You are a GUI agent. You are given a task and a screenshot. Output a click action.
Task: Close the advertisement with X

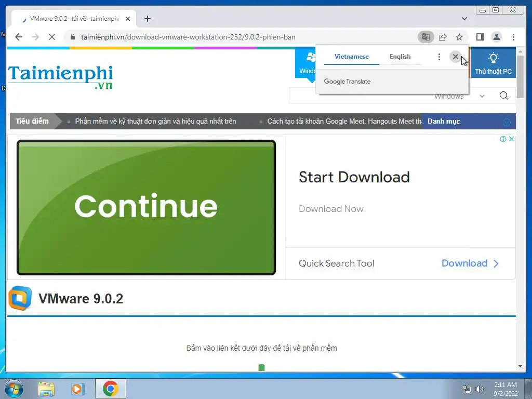click(511, 139)
